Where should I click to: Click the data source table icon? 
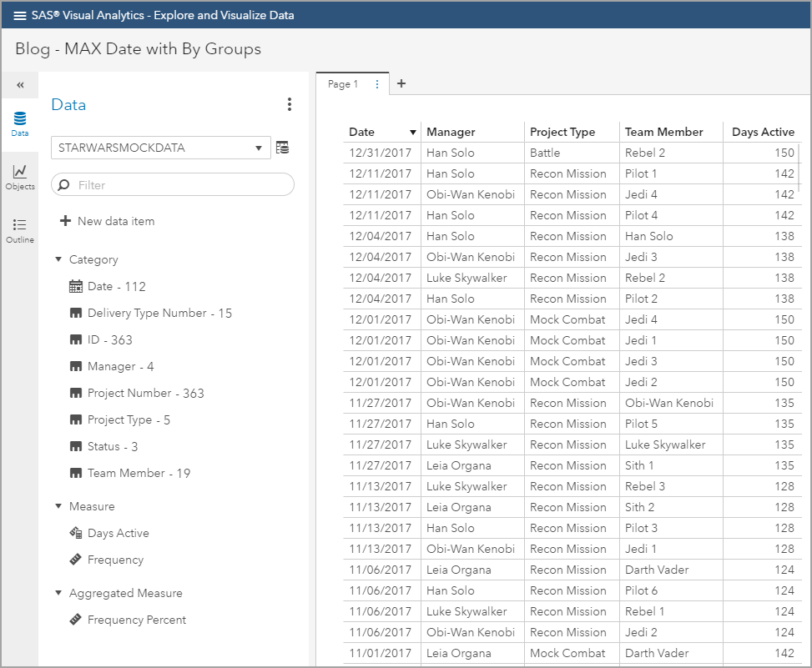(283, 148)
